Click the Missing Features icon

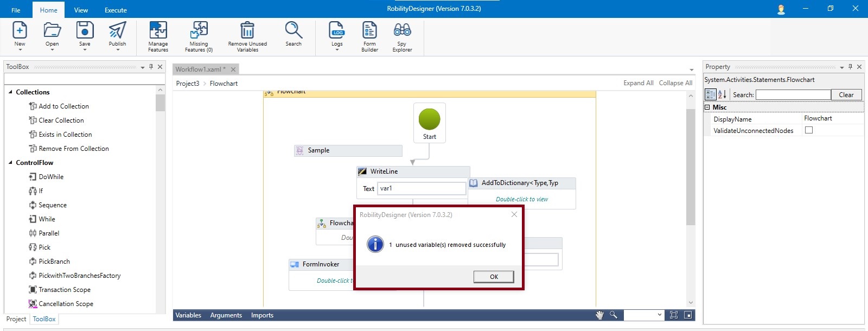[199, 30]
